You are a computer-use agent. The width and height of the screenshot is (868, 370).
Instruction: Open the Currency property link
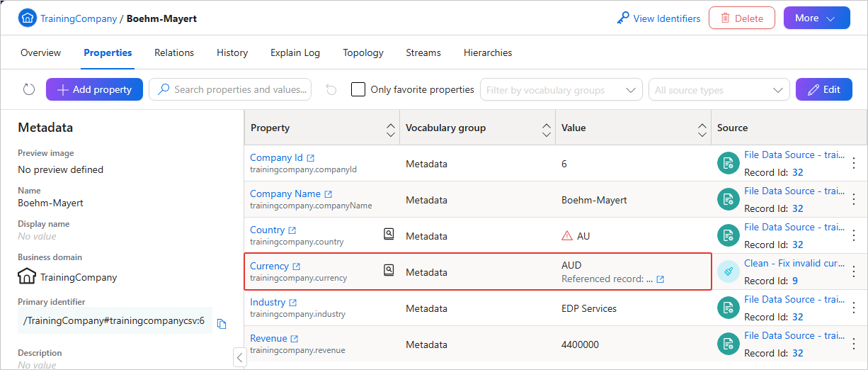(x=269, y=266)
